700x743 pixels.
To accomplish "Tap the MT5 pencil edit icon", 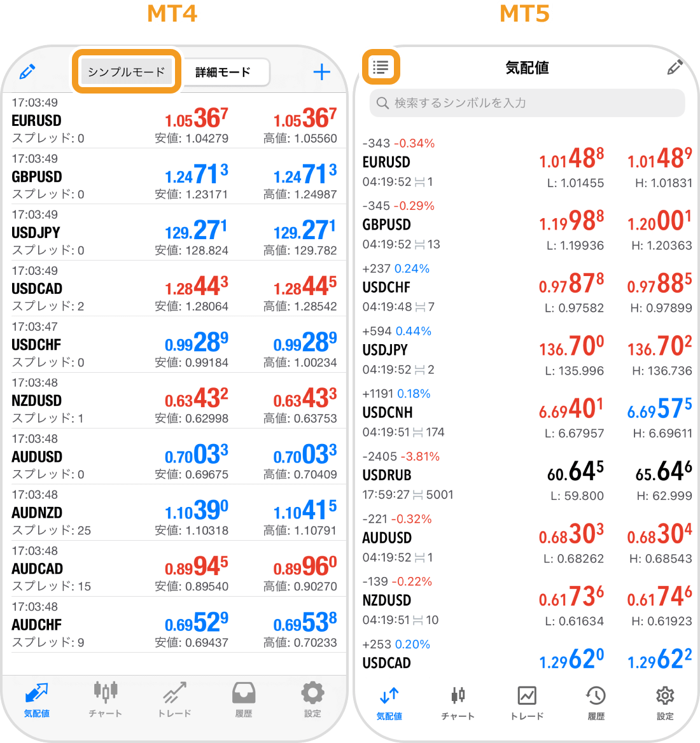I will 675,67.
